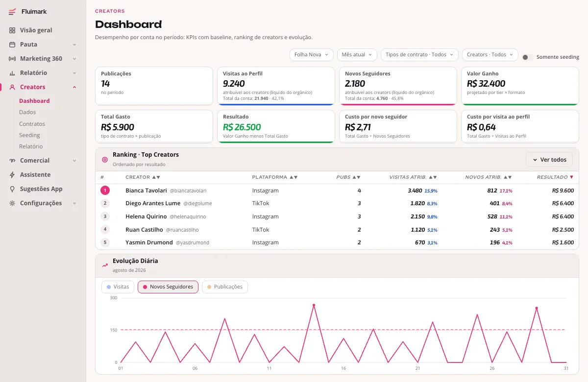Click the chart peak marker on day 14
The width and height of the screenshot is (588, 382).
click(314, 305)
